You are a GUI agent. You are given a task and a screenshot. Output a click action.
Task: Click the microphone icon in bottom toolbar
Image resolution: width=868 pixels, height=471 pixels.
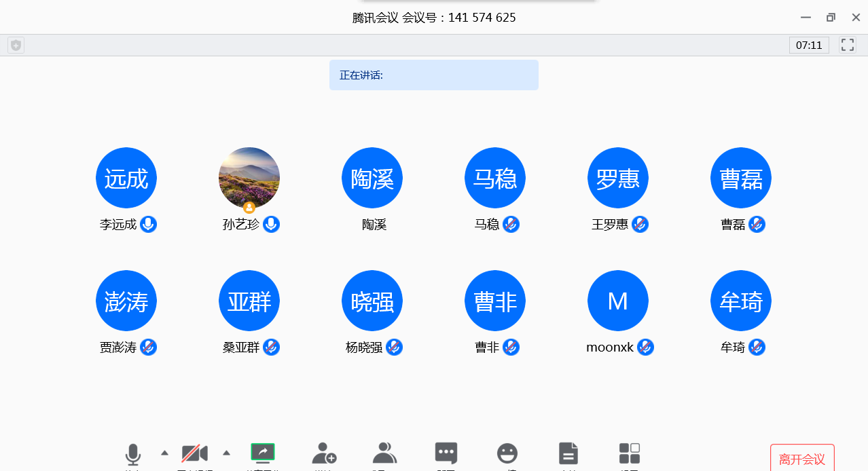coord(133,454)
